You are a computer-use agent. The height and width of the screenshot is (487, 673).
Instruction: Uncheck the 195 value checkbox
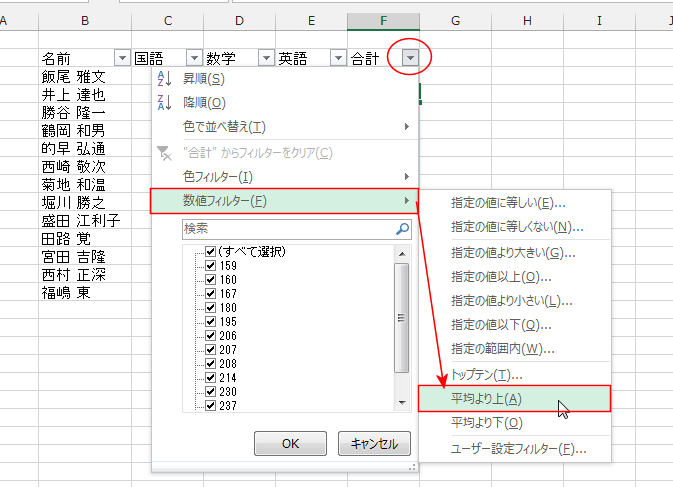(x=210, y=321)
